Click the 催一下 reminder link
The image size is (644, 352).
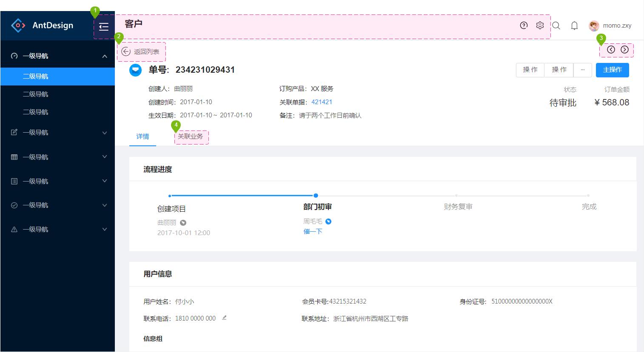tap(312, 231)
